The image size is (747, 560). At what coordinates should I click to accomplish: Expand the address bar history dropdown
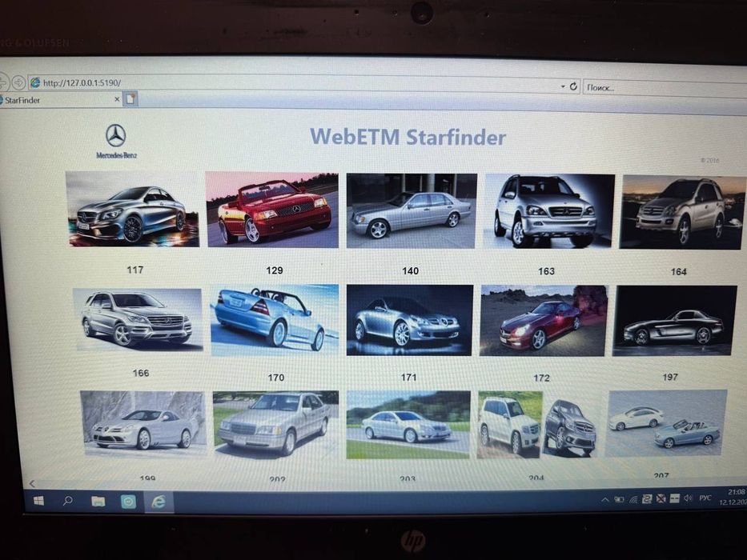click(563, 86)
